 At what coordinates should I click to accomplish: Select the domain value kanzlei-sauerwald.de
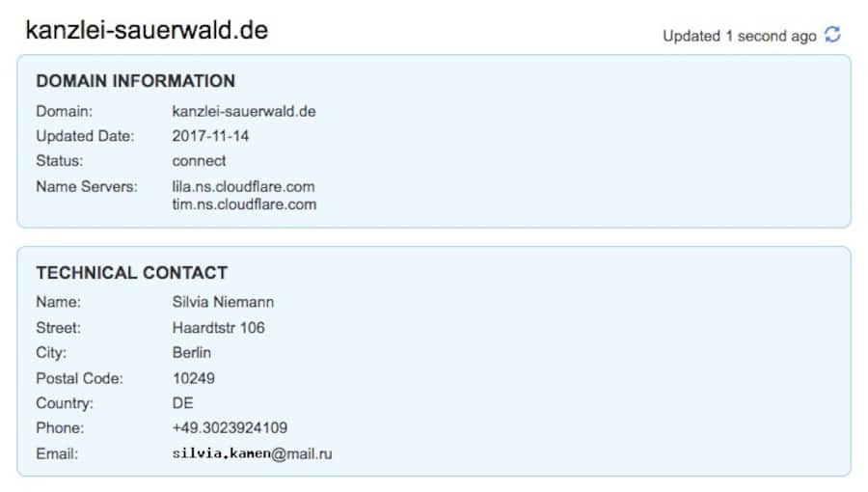tap(244, 111)
